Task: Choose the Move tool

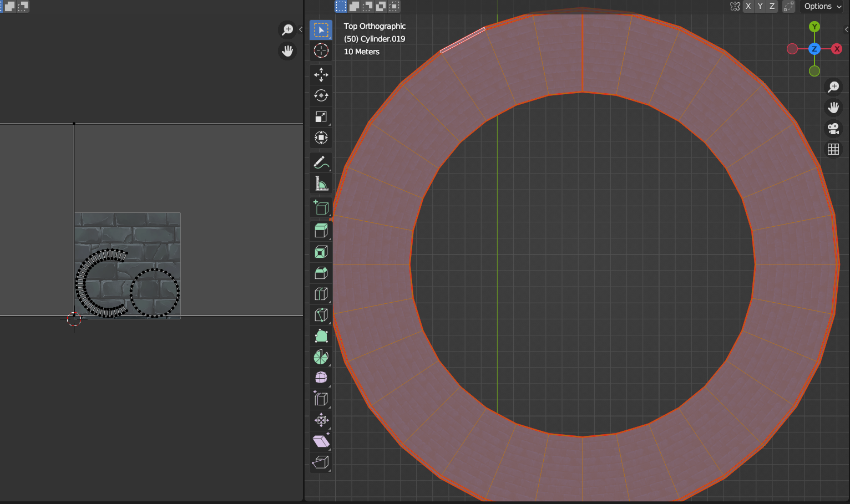Action: 321,75
